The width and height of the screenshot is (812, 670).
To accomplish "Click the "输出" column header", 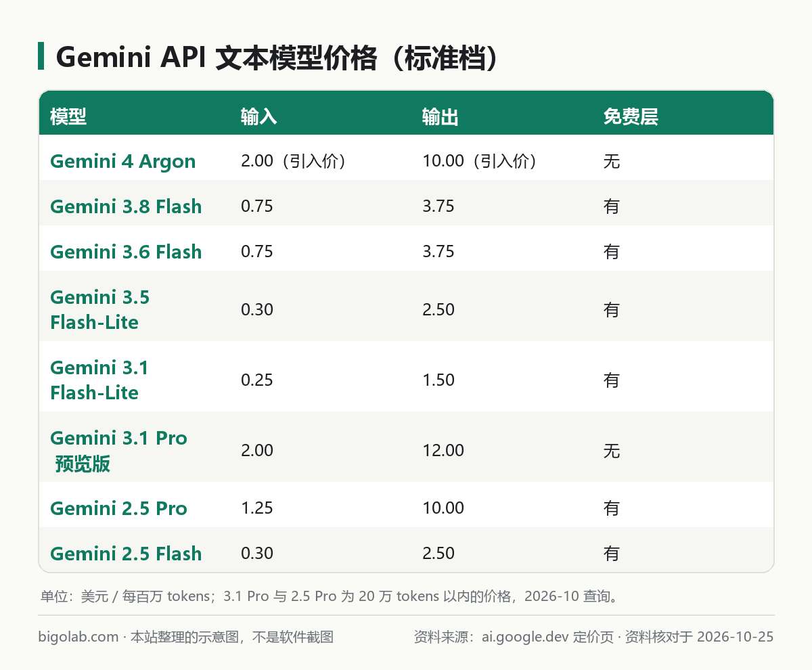I will 441,117.
